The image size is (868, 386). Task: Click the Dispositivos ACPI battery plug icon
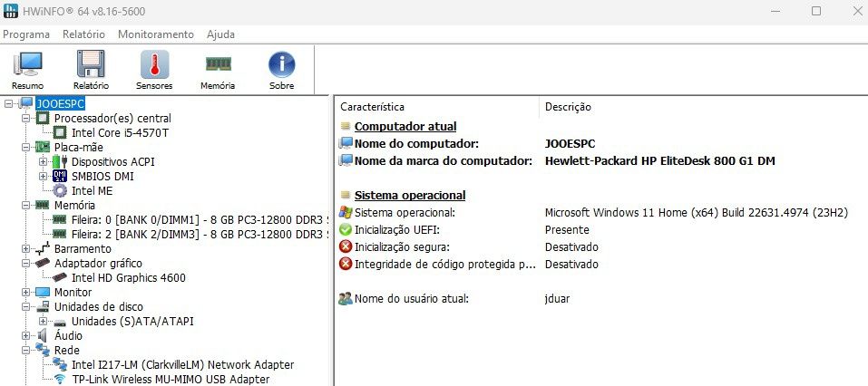point(60,161)
